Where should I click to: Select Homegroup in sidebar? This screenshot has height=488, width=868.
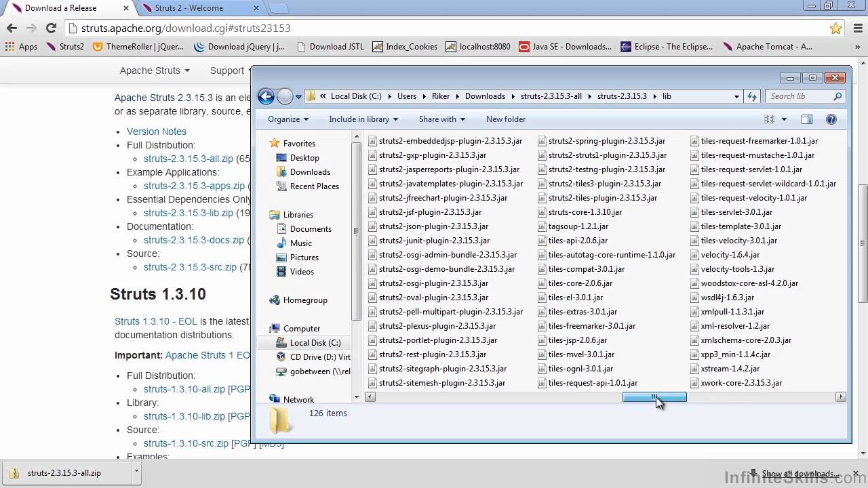(x=298, y=300)
